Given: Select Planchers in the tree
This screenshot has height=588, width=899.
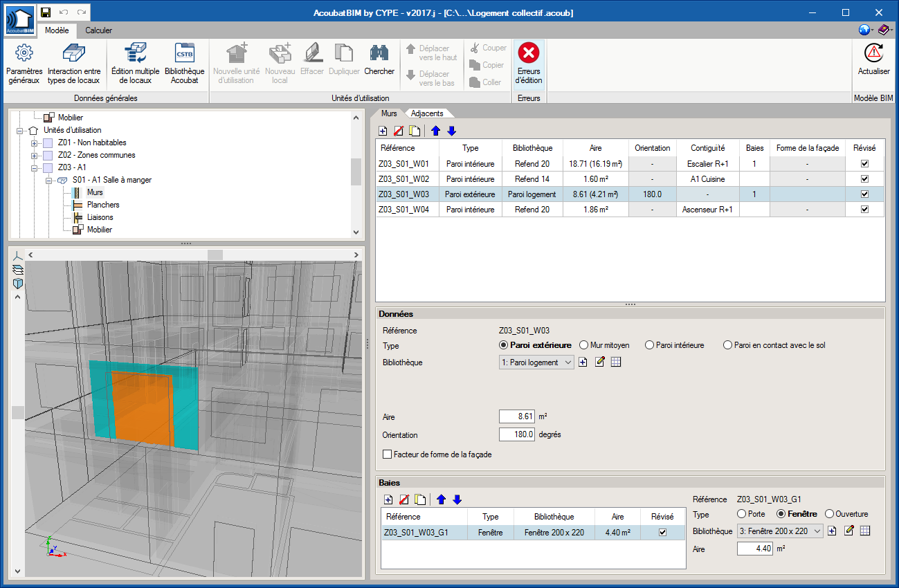Looking at the screenshot, I should (103, 205).
